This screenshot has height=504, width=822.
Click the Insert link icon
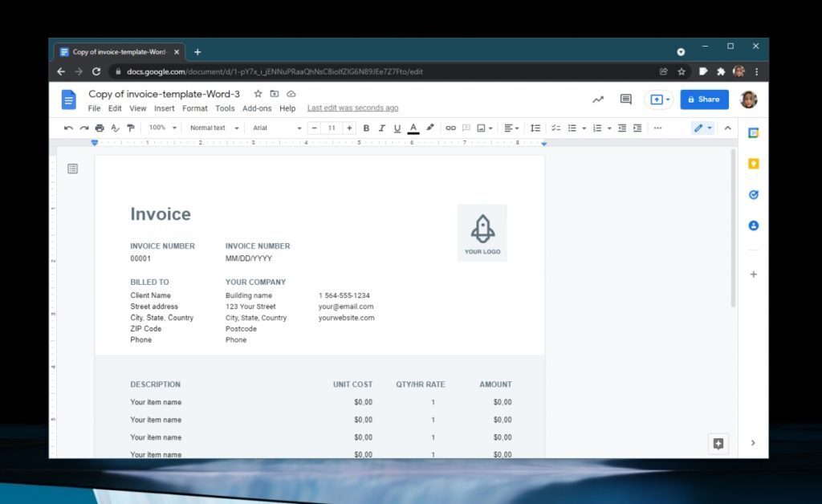[450, 128]
